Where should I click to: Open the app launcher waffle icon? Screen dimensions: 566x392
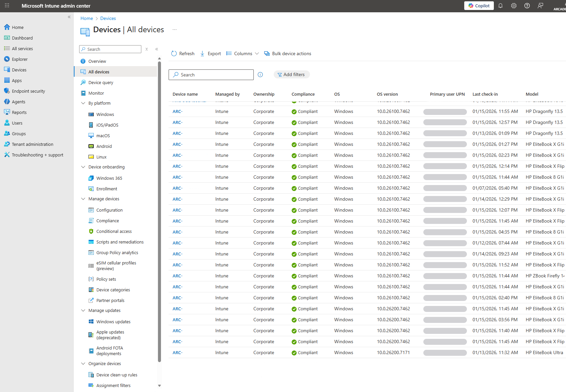(7, 6)
